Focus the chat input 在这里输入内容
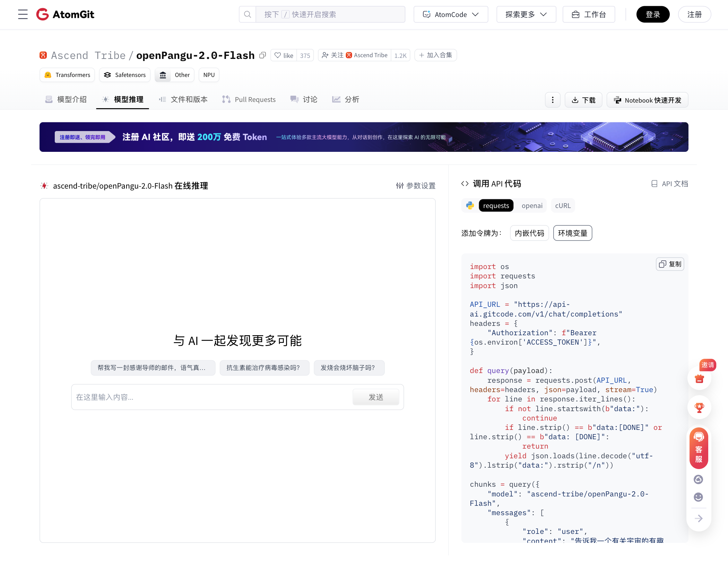The width and height of the screenshot is (728, 572). tap(211, 397)
